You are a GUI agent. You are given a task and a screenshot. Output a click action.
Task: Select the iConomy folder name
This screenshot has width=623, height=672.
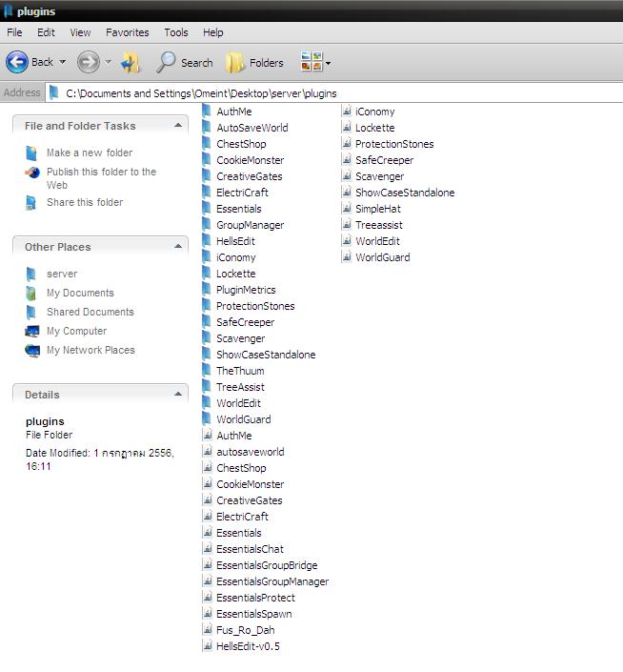coord(236,257)
